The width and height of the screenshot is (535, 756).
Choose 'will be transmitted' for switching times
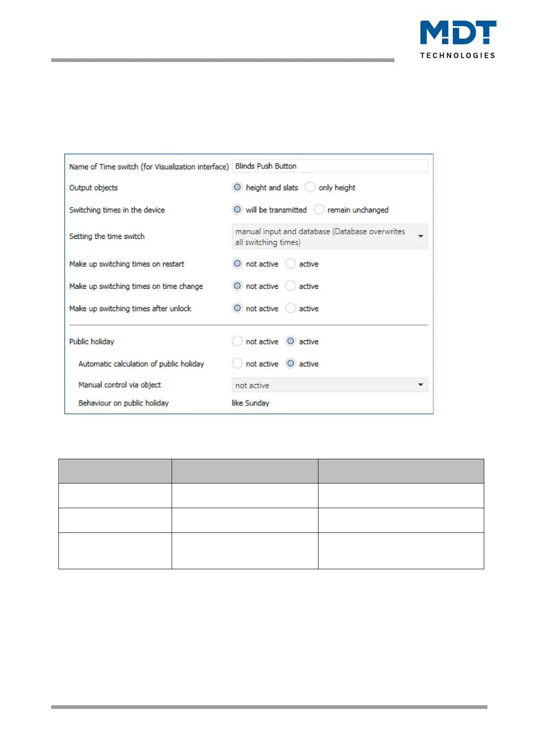click(x=238, y=210)
